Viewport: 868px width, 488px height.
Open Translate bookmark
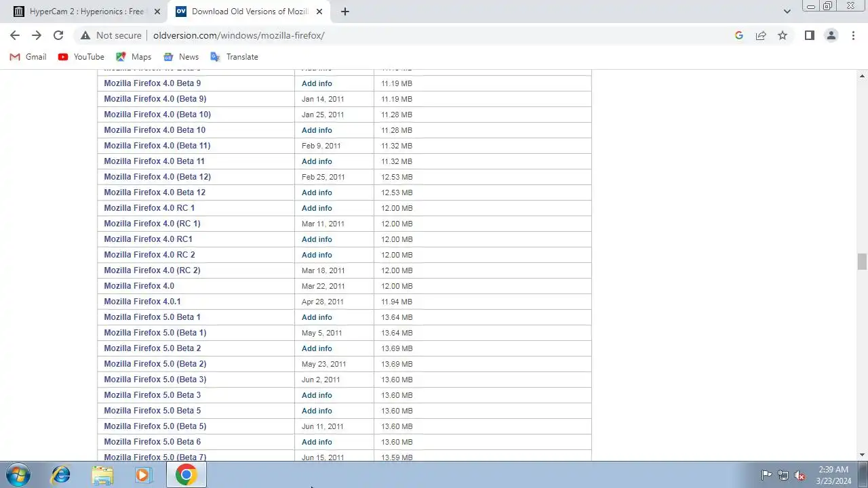234,57
